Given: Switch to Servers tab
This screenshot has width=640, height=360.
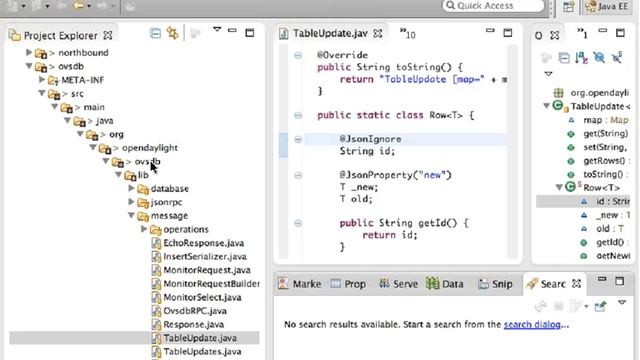Looking at the screenshot, I should point(398,284).
